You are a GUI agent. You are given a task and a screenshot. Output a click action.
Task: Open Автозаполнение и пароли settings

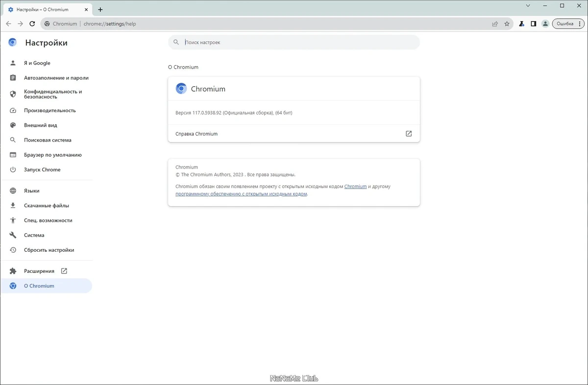point(46,78)
